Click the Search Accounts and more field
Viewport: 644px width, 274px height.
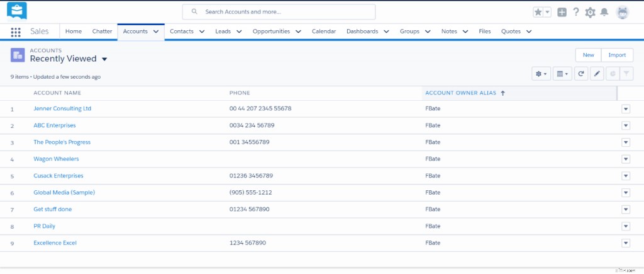(279, 12)
